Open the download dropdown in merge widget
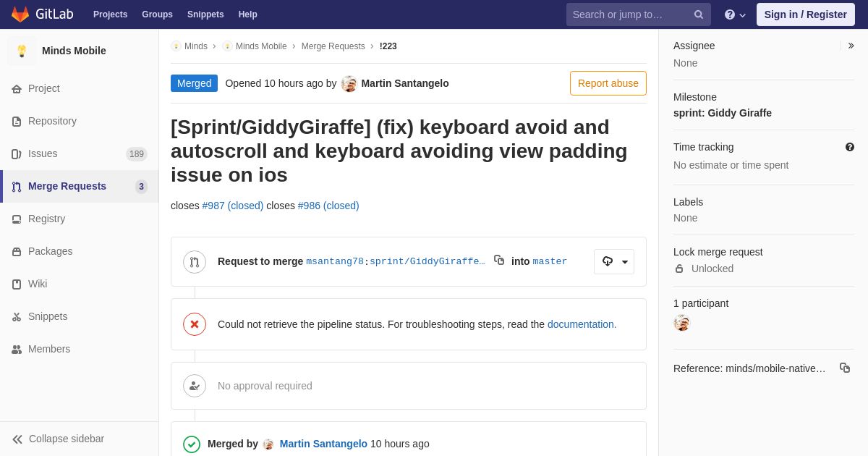Viewport: 868px width, 456px height. click(614, 261)
